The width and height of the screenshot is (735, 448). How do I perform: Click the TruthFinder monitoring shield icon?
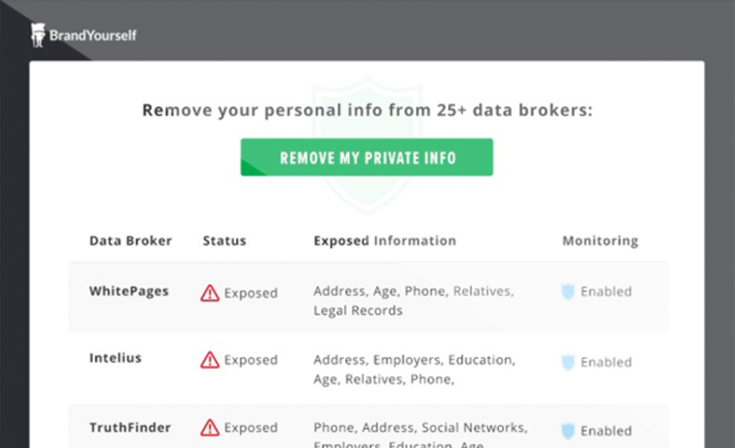[x=568, y=430]
